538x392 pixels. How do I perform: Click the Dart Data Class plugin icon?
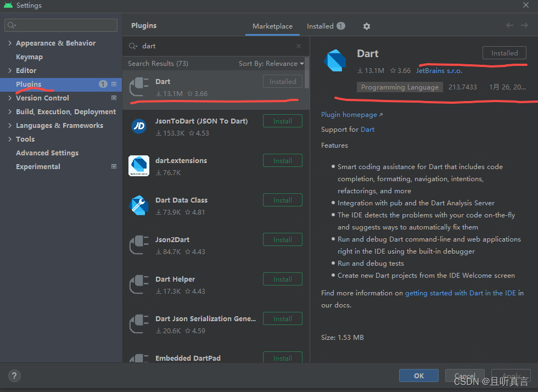click(139, 205)
